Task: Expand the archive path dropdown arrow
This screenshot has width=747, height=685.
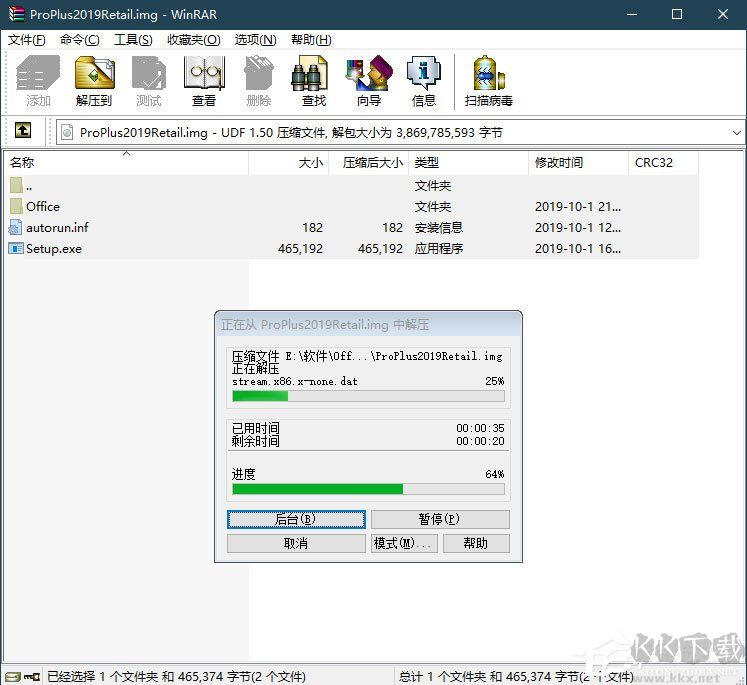Action: click(x=737, y=132)
